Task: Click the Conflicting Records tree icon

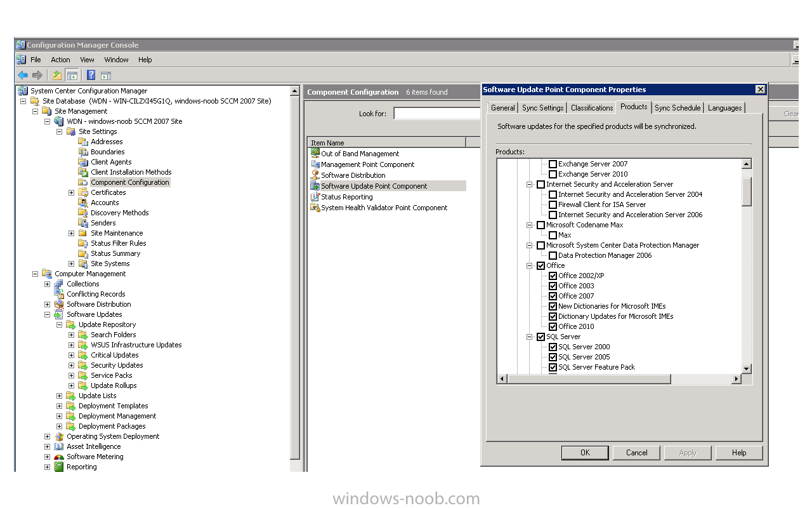Action: (x=59, y=294)
